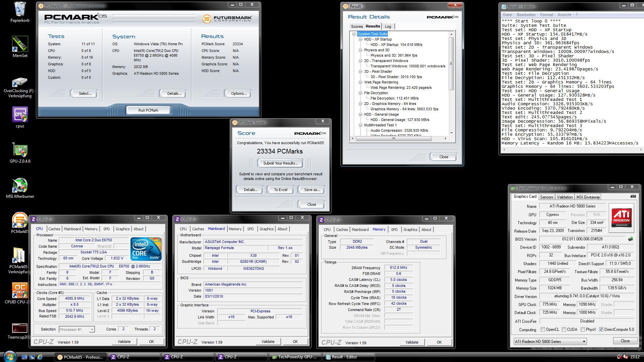
Task: Launch Internet Explorer from quick launch
Action: (40, 357)
